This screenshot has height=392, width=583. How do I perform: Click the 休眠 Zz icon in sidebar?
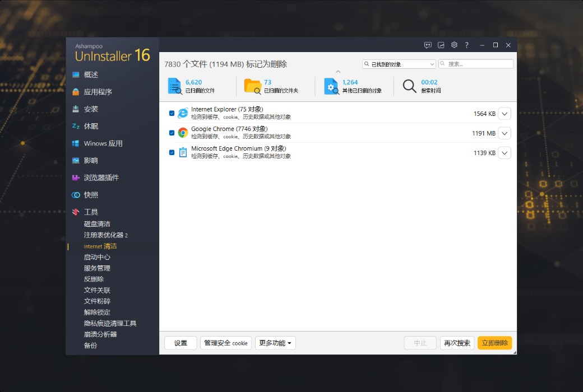click(x=76, y=126)
